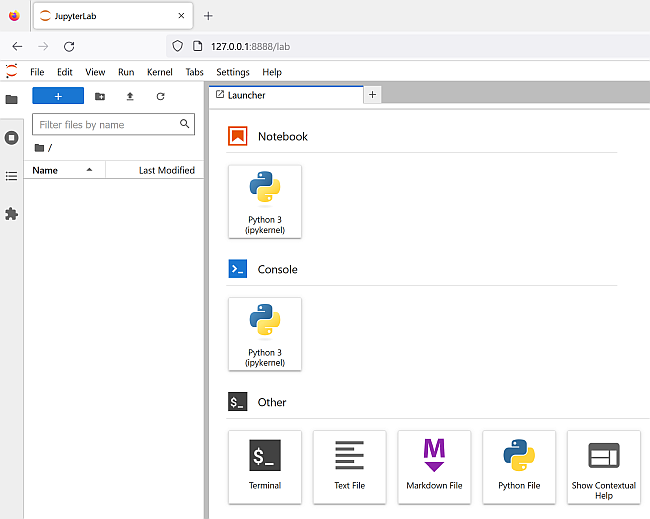Open the Extension Manager puzzle icon
The width and height of the screenshot is (650, 519).
click(12, 214)
